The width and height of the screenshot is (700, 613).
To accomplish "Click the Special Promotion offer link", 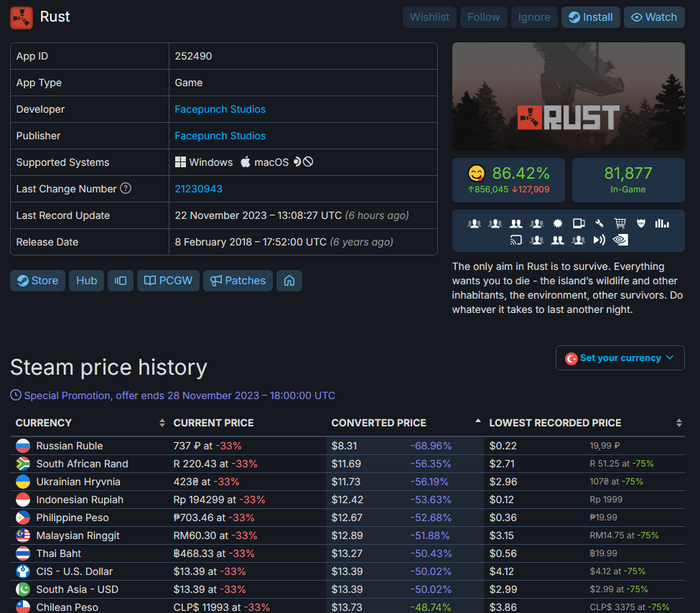I will coord(179,396).
